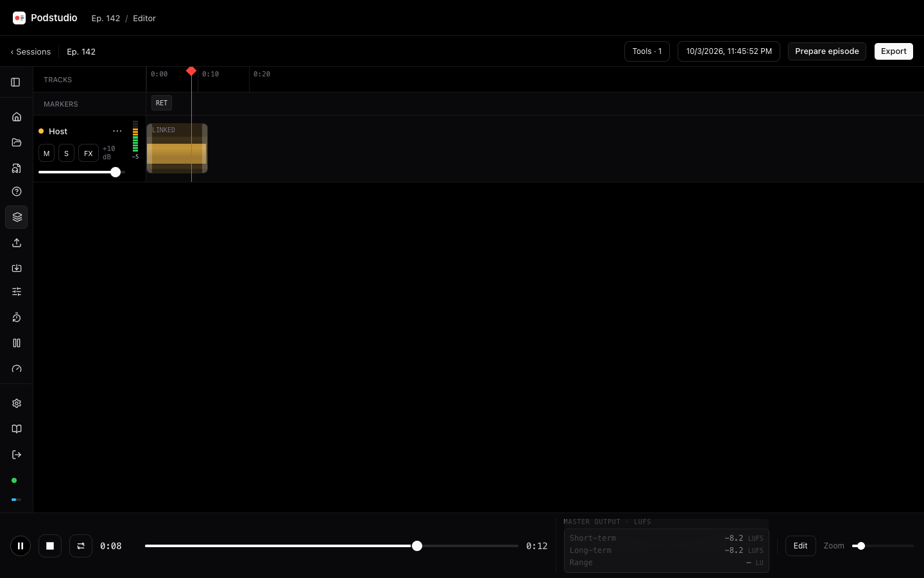Toggle the sidebar panel icon
The height and width of the screenshot is (578, 924).
pos(15,82)
